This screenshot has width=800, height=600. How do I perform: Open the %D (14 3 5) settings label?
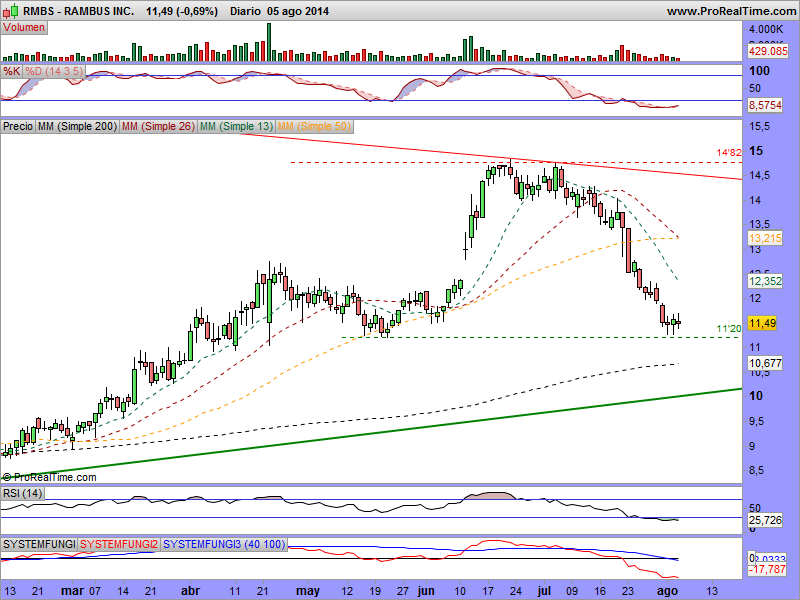tap(54, 71)
